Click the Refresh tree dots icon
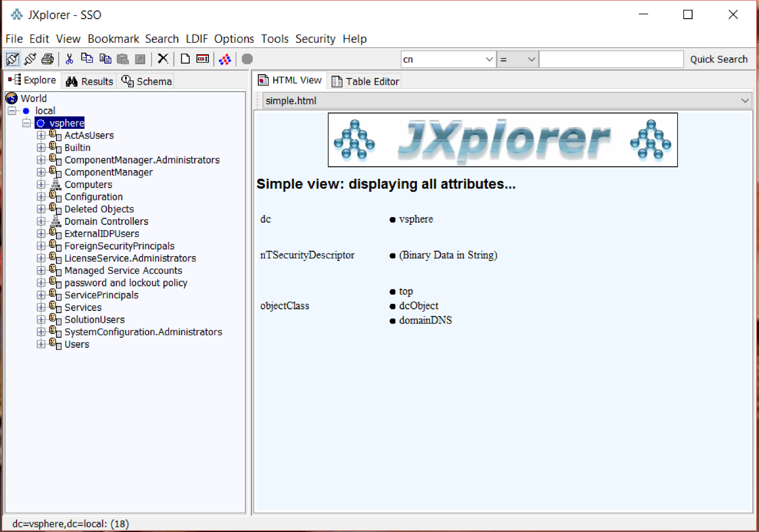This screenshot has height=532, width=759. (x=225, y=59)
